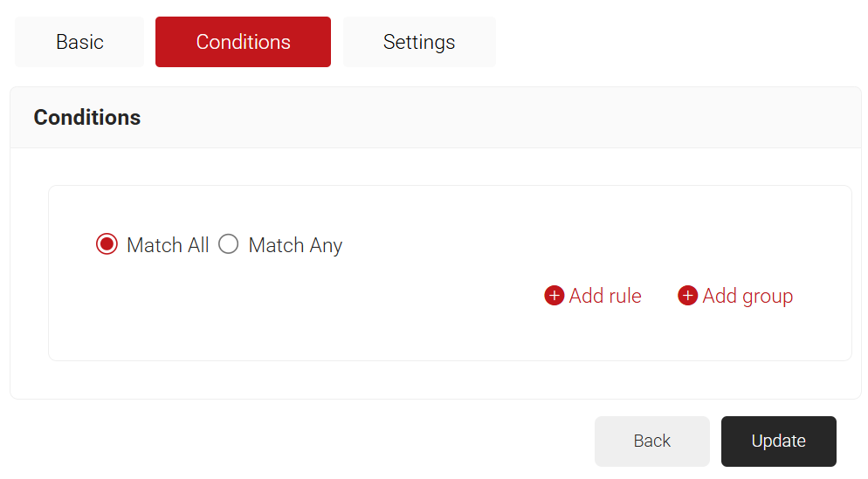Click the white plus sign before Add rule

(x=555, y=296)
